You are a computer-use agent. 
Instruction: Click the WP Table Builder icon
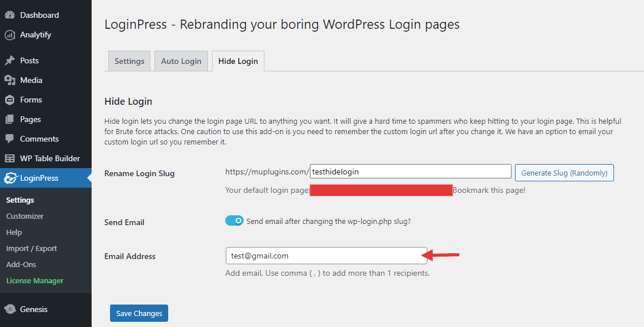pos(10,158)
